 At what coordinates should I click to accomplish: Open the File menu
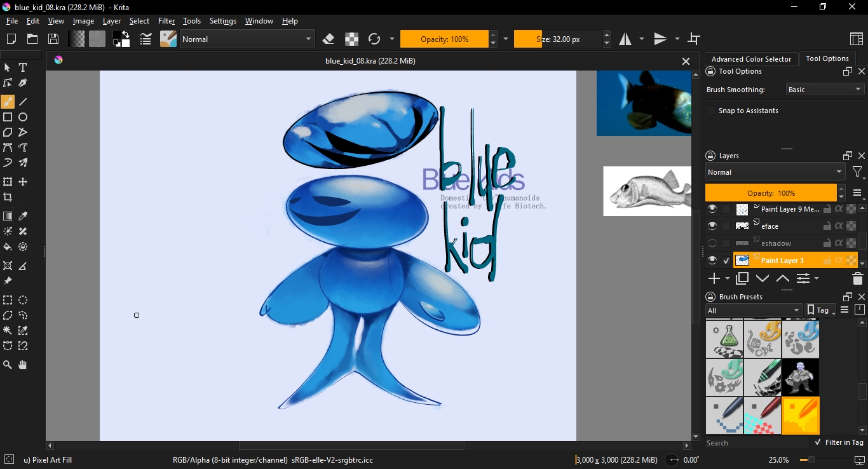point(12,21)
